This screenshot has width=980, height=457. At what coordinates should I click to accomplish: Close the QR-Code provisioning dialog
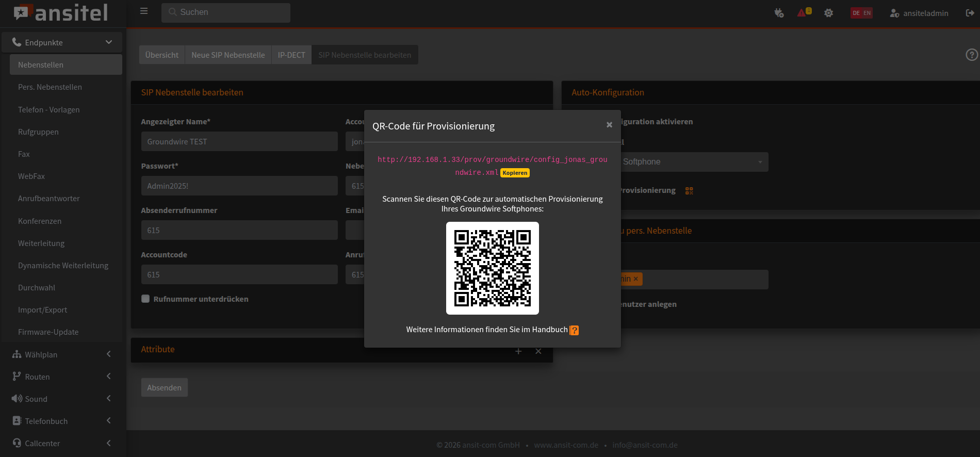coord(609,125)
